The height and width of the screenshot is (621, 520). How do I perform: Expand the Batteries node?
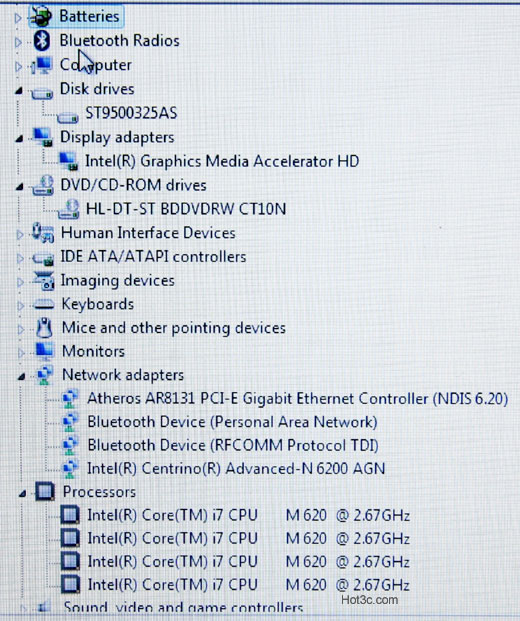point(18,17)
